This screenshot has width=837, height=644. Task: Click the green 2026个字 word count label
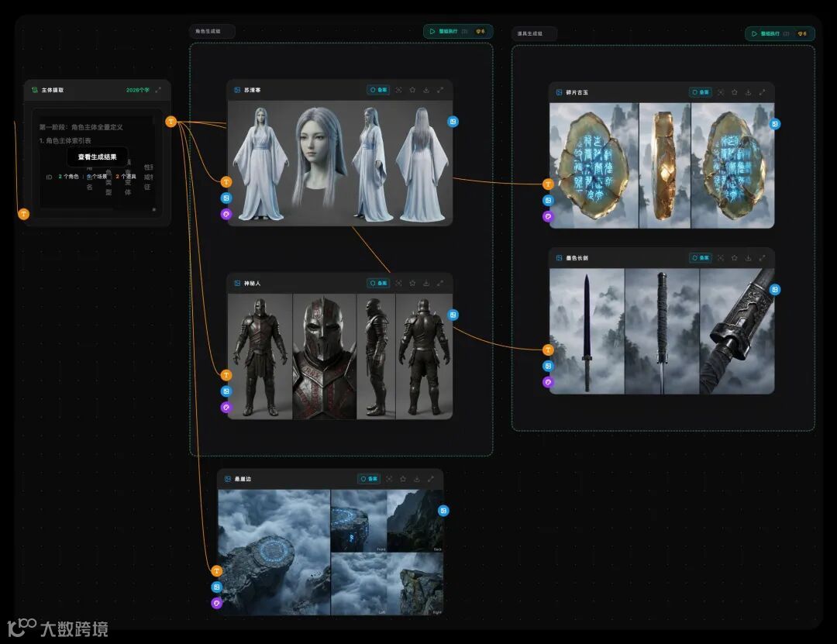pos(138,90)
